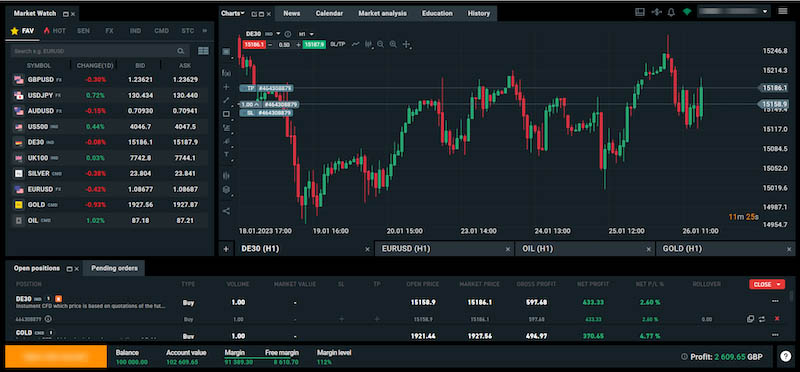Open DE30 position three-dot options menu

776,302
